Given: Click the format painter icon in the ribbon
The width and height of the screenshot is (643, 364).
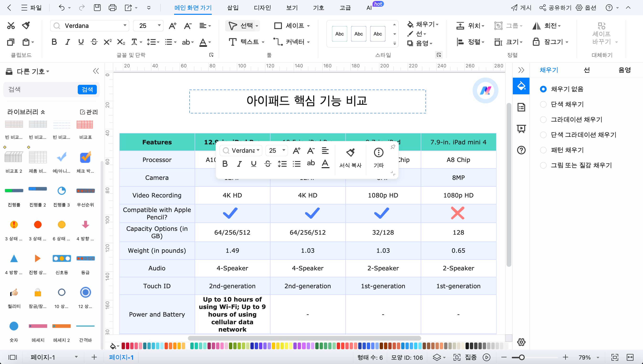Looking at the screenshot, I should pos(26,25).
